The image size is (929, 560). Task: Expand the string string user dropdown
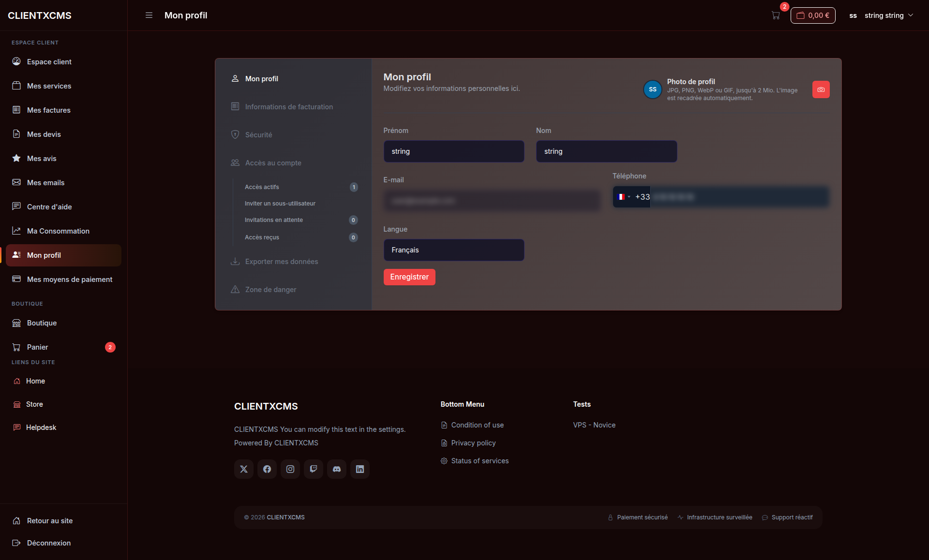pyautogui.click(x=882, y=15)
